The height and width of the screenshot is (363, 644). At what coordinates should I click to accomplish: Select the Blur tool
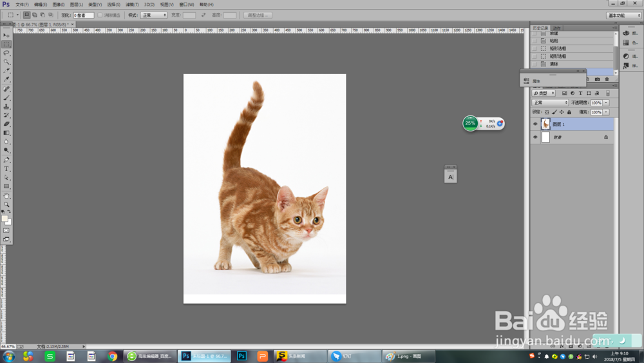[6, 142]
